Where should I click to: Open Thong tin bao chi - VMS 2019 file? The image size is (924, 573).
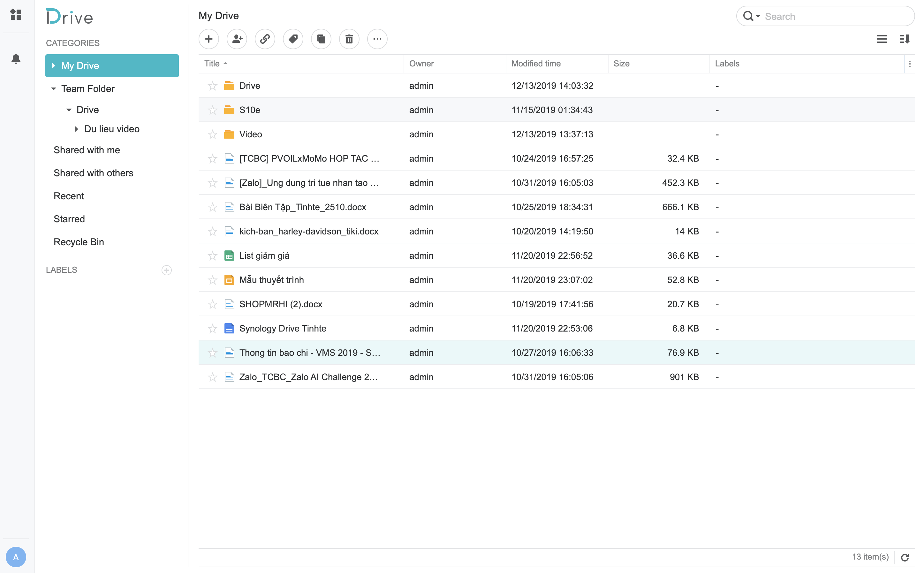click(x=309, y=352)
